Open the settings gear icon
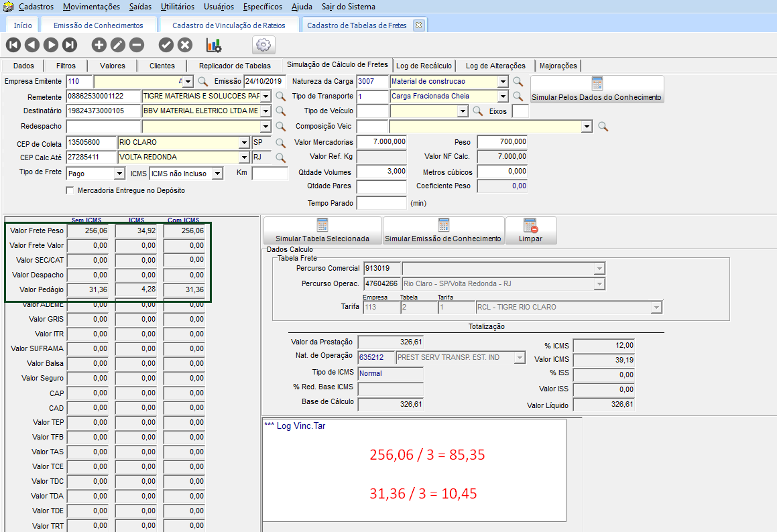The width and height of the screenshot is (777, 532). (263, 45)
